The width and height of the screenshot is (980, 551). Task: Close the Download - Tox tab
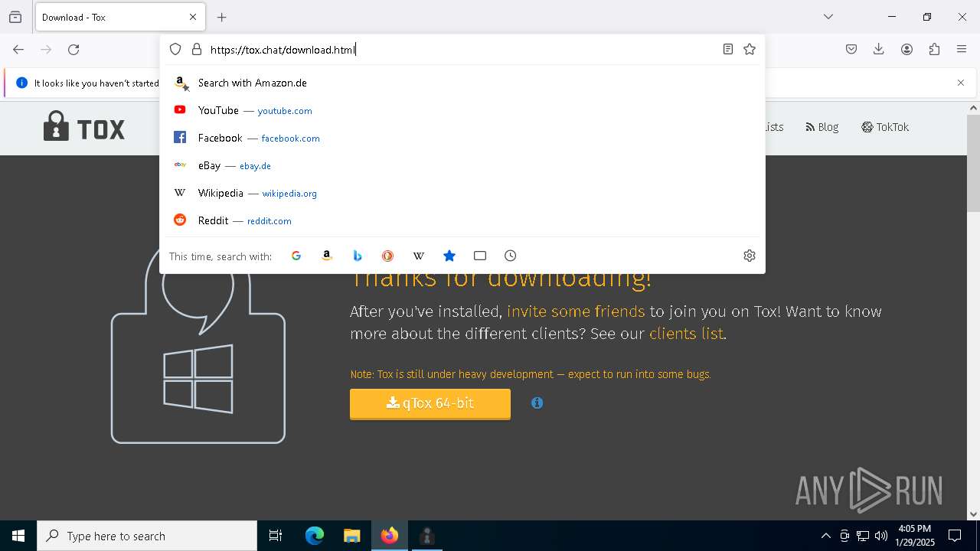click(193, 17)
